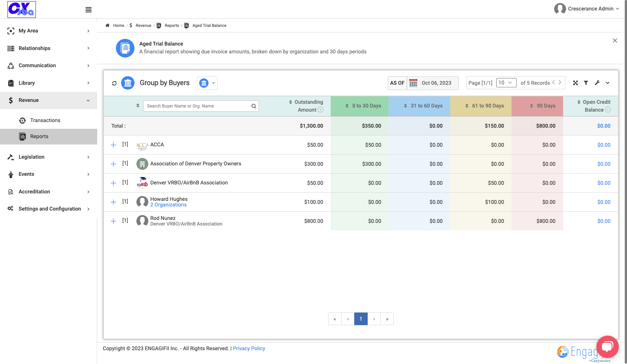The image size is (627, 364).
Task: Click the 2 Organizations link
Action: (x=168, y=205)
